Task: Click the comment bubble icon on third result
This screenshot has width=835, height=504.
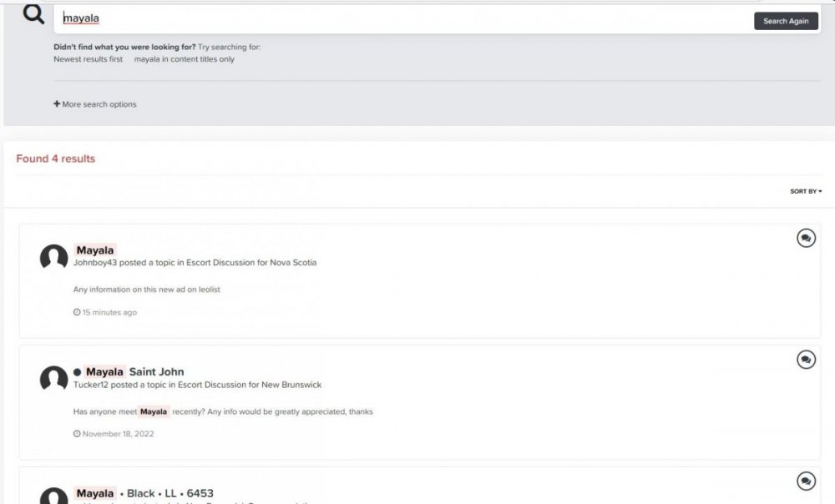Action: point(806,481)
